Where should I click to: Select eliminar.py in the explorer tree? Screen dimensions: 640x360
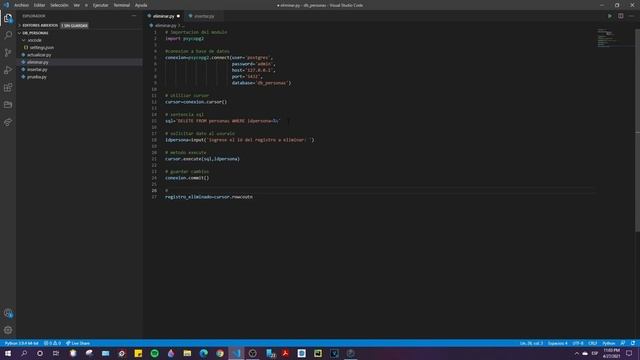(38, 62)
